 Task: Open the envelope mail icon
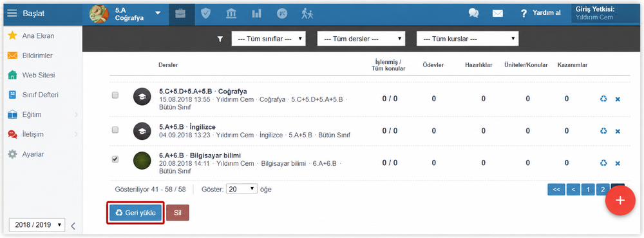point(498,14)
